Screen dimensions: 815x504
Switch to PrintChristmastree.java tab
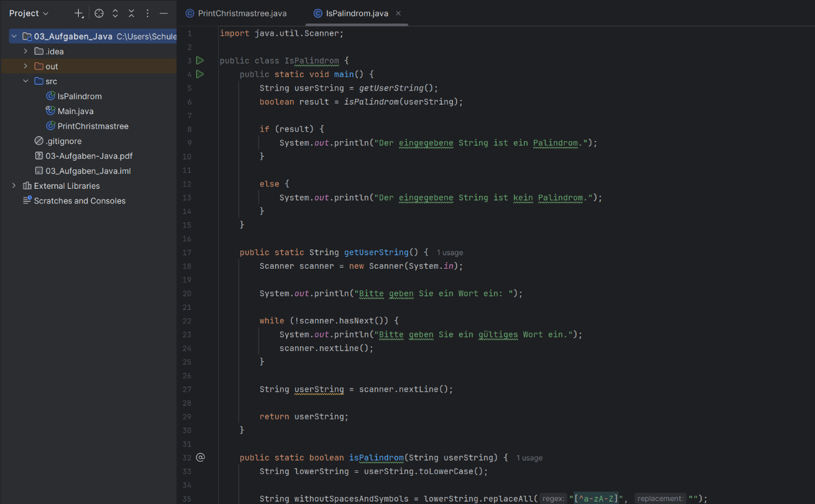(242, 14)
